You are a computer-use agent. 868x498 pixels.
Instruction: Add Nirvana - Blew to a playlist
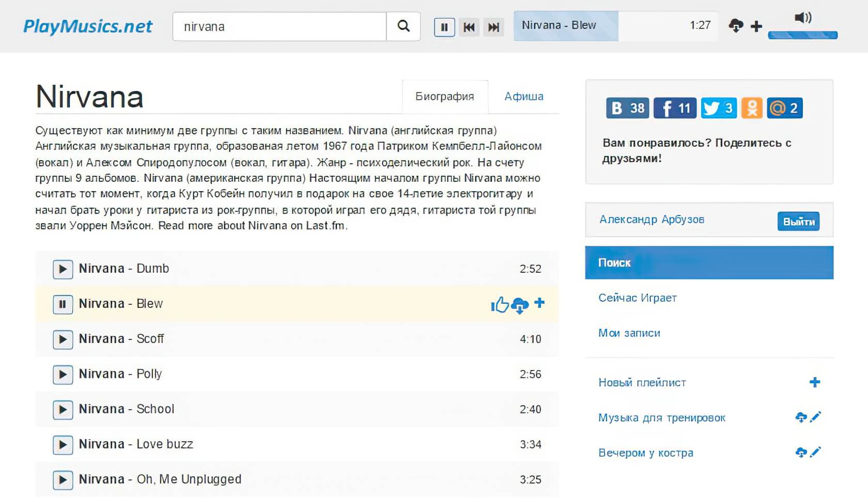tap(539, 303)
